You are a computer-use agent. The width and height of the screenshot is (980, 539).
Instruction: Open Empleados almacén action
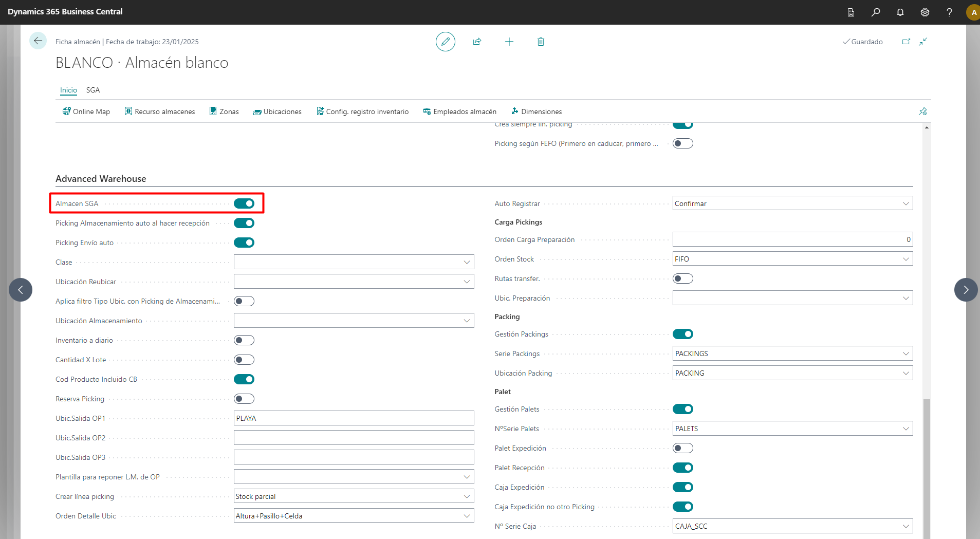[459, 111]
